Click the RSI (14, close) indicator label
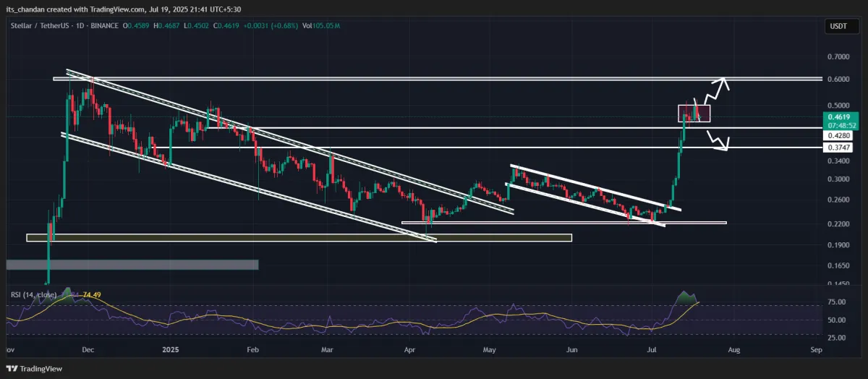868x379 pixels. pos(33,294)
